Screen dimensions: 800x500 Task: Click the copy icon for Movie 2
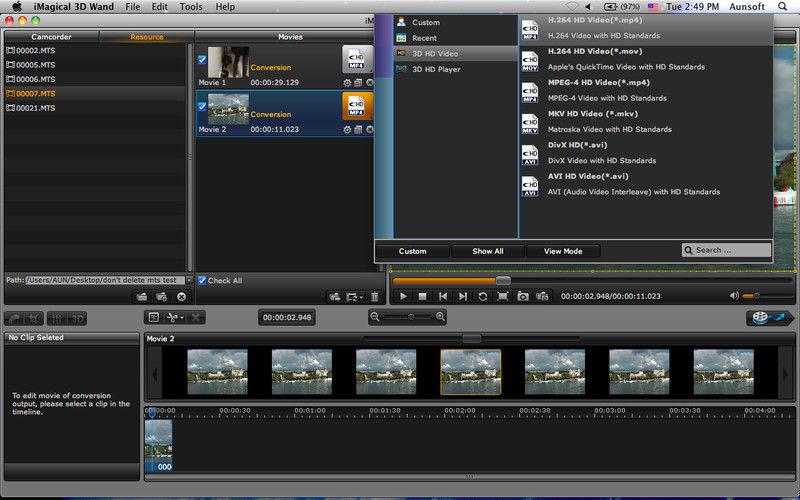[x=358, y=130]
